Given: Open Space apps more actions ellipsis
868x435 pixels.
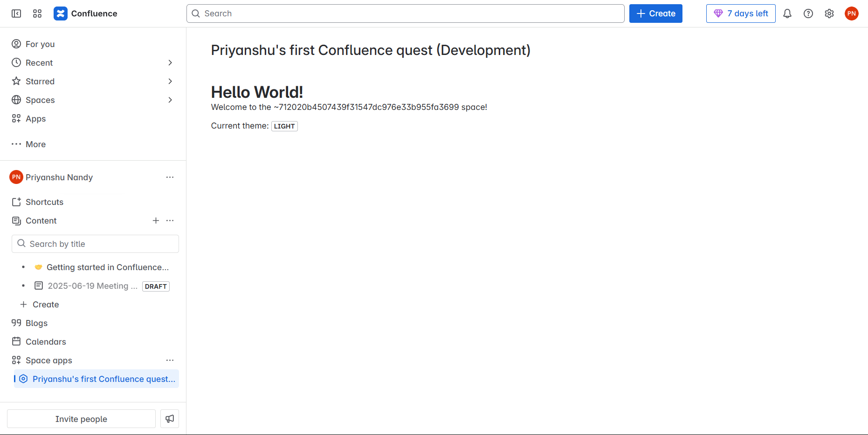Looking at the screenshot, I should pos(170,360).
